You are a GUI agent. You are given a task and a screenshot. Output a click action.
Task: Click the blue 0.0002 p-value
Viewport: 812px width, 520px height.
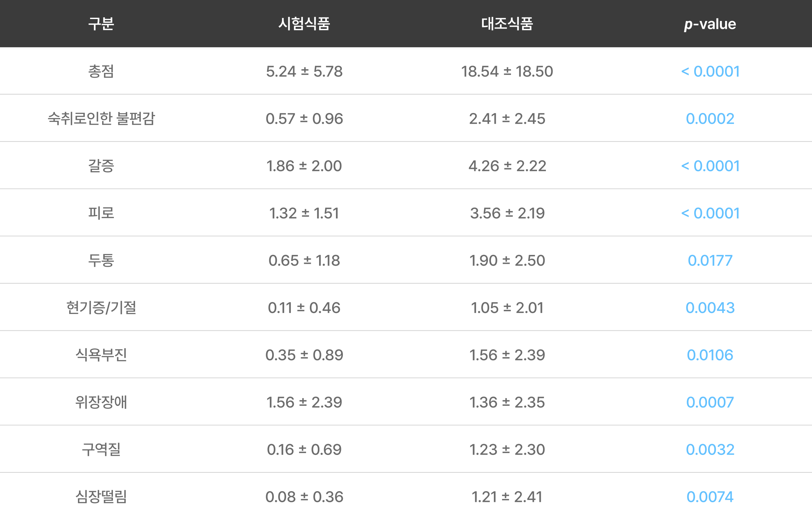(710, 118)
